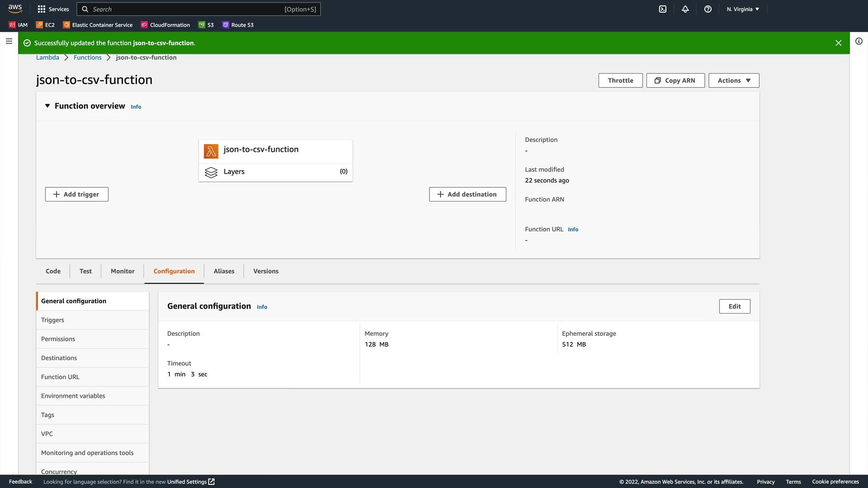This screenshot has width=868, height=488.
Task: Toggle the left hamburger navigation menu
Action: [9, 41]
